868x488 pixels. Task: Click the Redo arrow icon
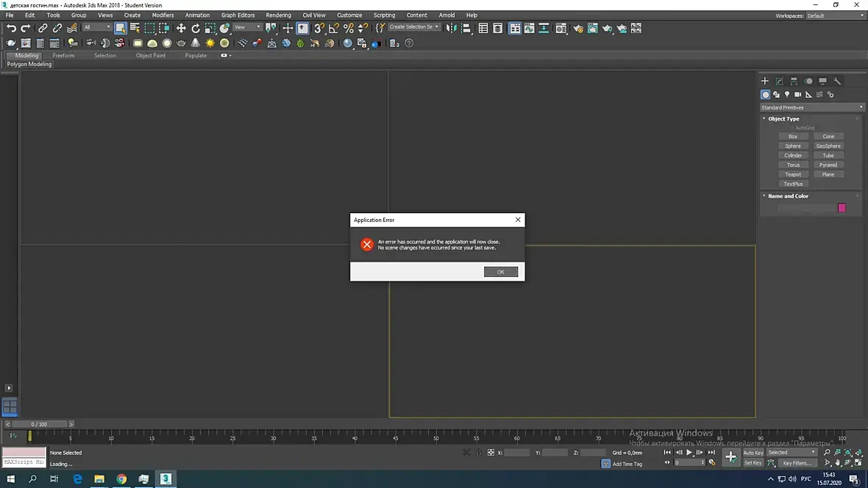pos(26,28)
